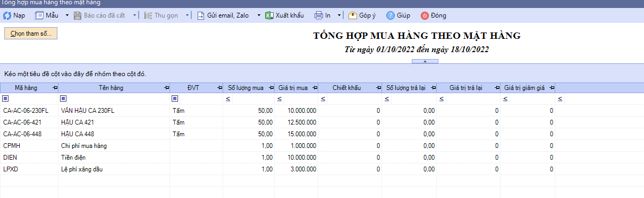
Task: Click the In printer icon
Action: 319,15
